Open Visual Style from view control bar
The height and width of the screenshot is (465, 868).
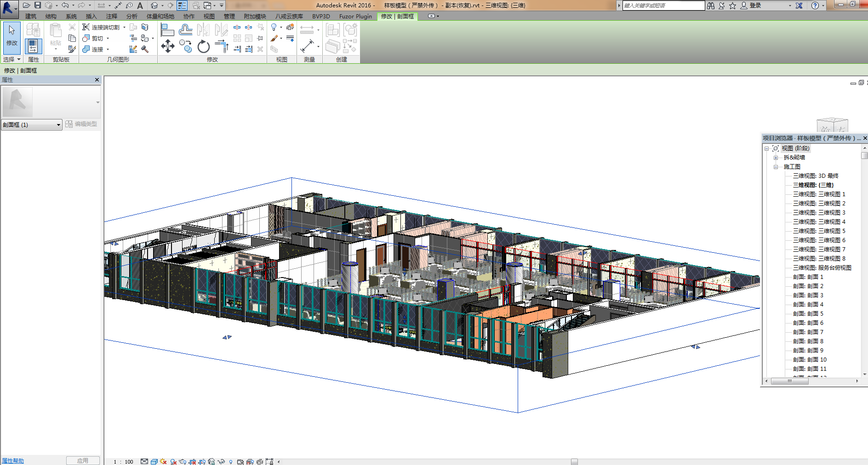coord(154,461)
